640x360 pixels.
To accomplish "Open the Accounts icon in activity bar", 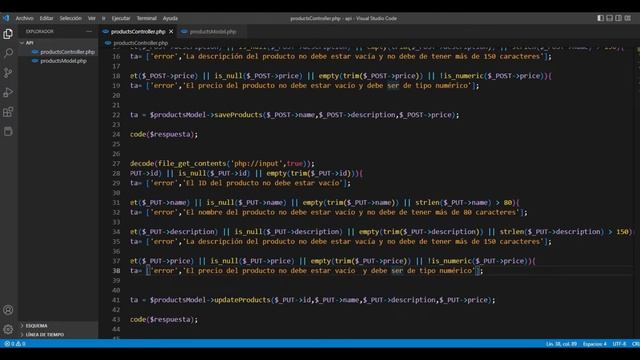I will [x=8, y=310].
